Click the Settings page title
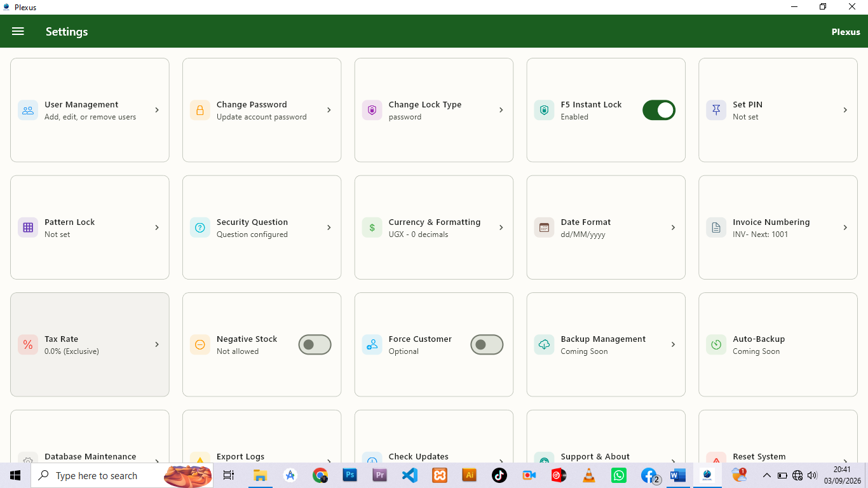Image resolution: width=868 pixels, height=488 pixels. (x=67, y=32)
